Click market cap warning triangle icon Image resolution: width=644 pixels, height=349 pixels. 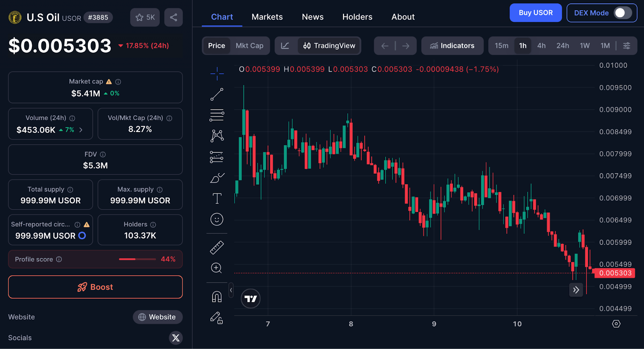pyautogui.click(x=109, y=81)
